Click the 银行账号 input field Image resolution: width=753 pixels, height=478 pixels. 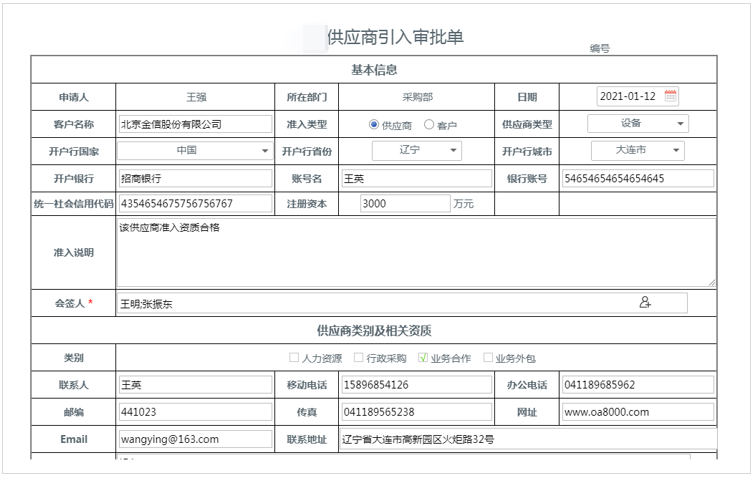pyautogui.click(x=637, y=178)
